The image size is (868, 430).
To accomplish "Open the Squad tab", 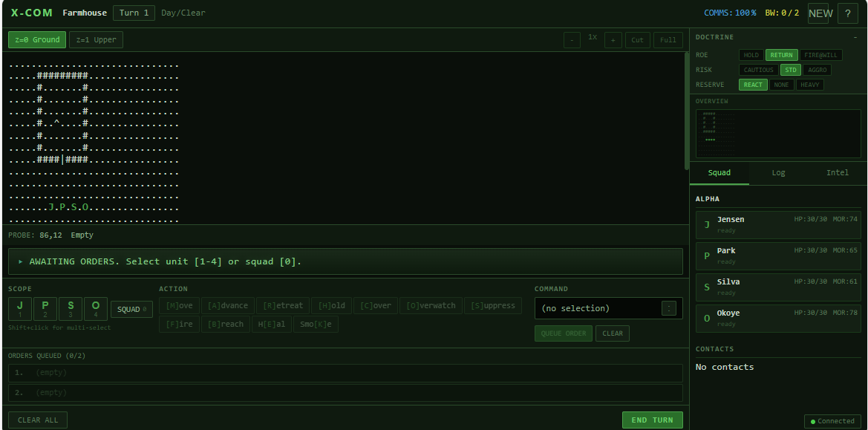I will pyautogui.click(x=719, y=172).
